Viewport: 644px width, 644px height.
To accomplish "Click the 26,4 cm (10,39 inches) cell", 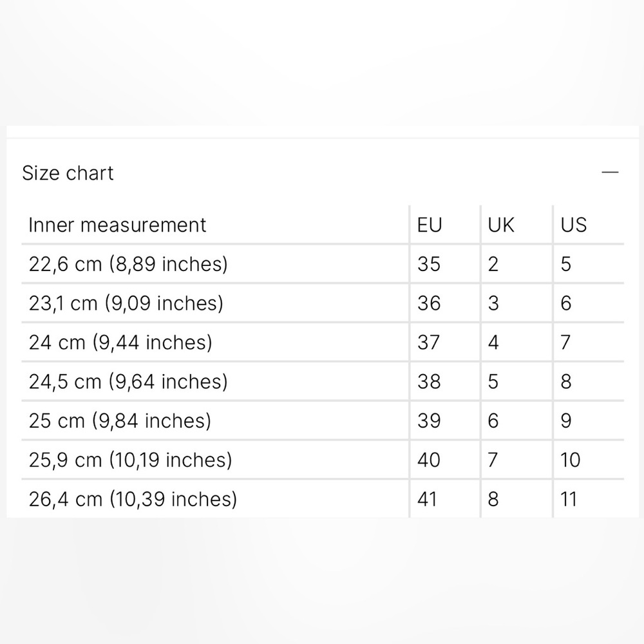I will 133,499.
